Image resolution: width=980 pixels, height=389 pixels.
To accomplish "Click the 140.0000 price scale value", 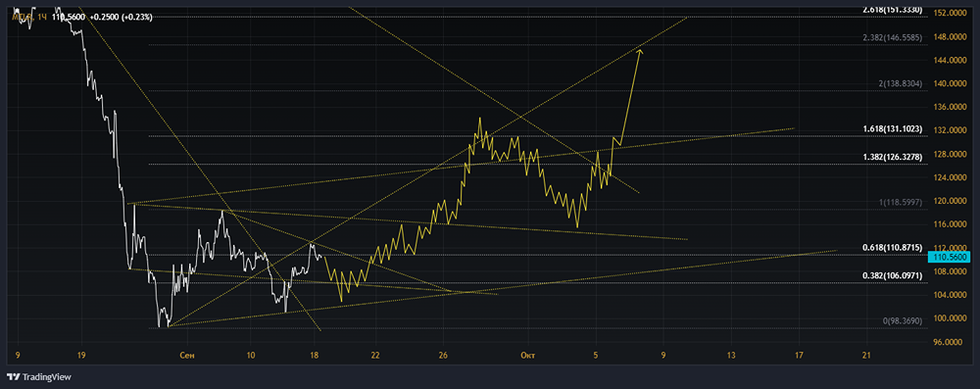I will coord(951,84).
